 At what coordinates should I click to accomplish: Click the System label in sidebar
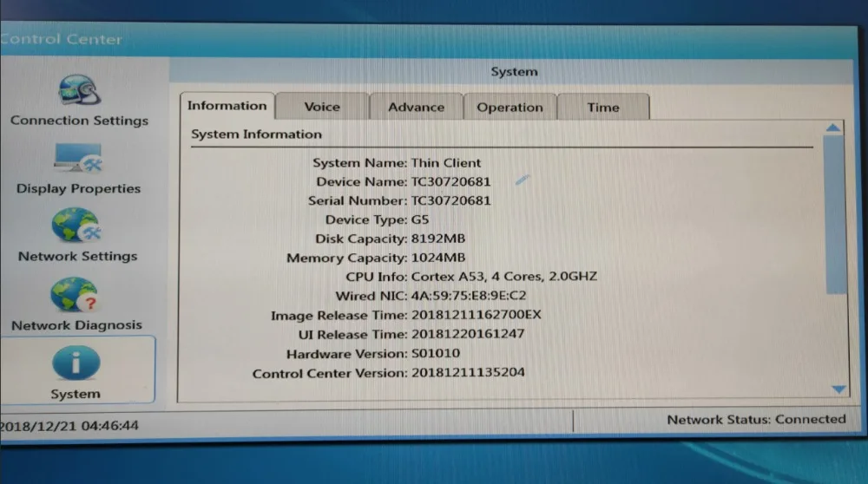click(x=76, y=394)
